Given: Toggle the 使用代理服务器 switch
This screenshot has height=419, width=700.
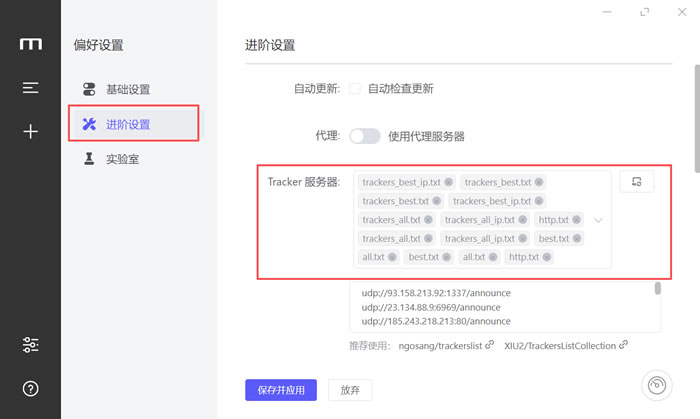Looking at the screenshot, I should click(364, 136).
